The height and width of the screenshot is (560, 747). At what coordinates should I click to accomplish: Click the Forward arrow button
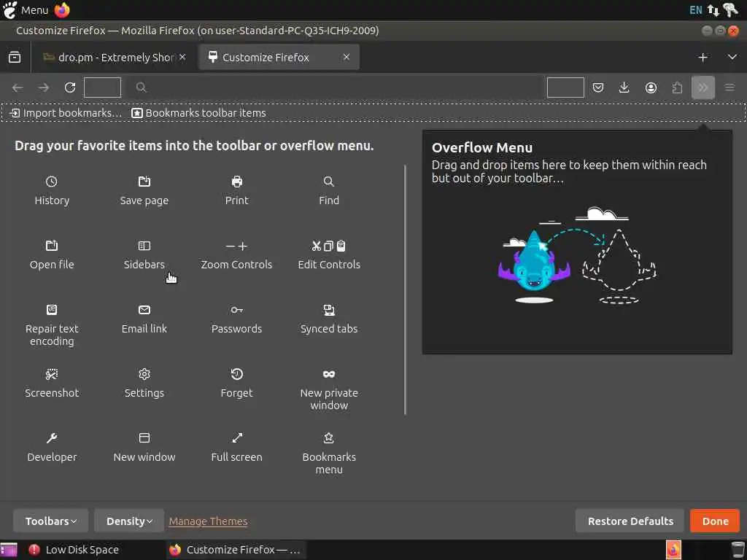44,87
